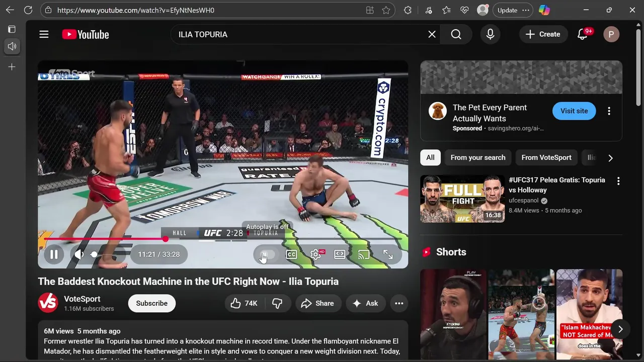This screenshot has height=362, width=644.
Task: Open The Pet Every Parent Actually Wants ad title
Action: 490,113
